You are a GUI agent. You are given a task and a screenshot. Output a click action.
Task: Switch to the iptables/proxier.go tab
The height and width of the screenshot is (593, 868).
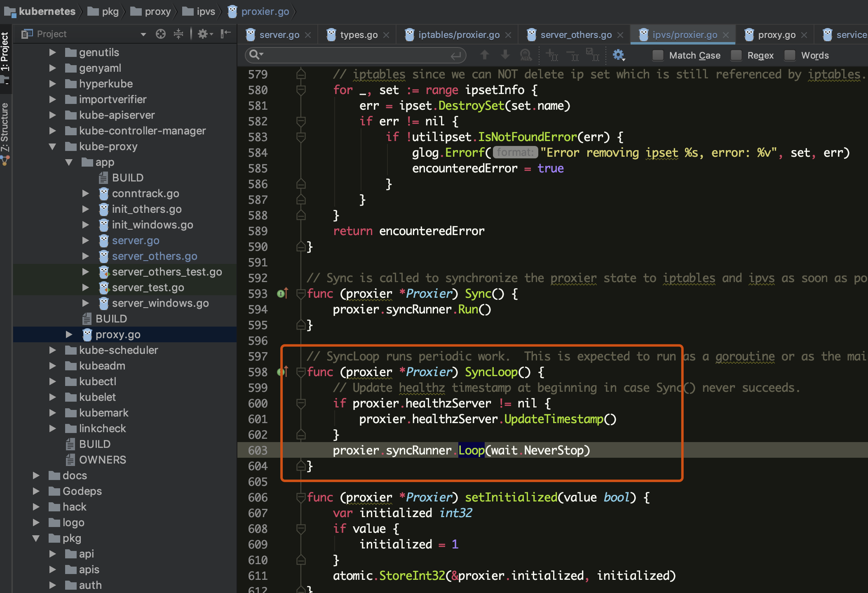click(x=458, y=35)
